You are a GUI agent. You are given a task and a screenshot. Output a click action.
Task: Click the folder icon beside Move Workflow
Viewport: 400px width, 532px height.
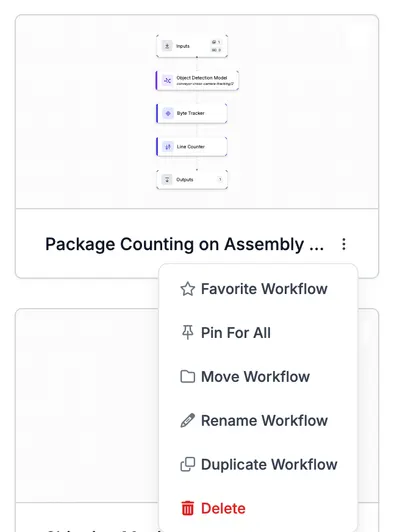click(x=187, y=377)
